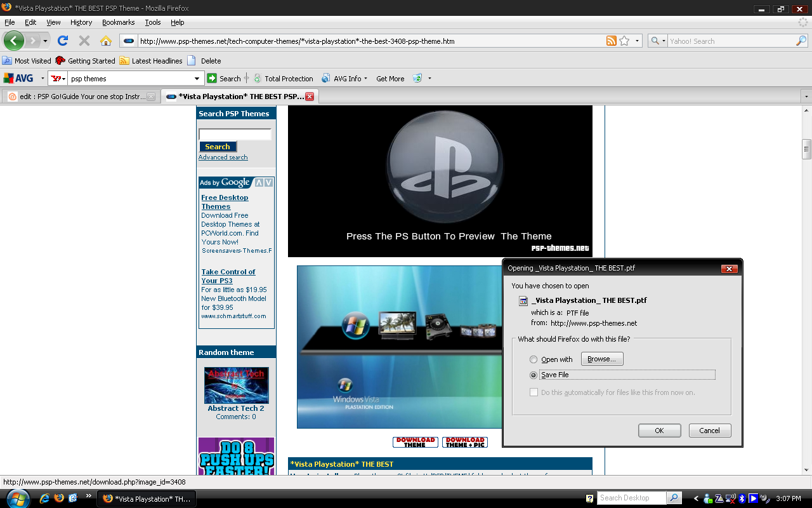Open Most Visited bookmarks folder
This screenshot has height=508, width=812.
pos(27,61)
